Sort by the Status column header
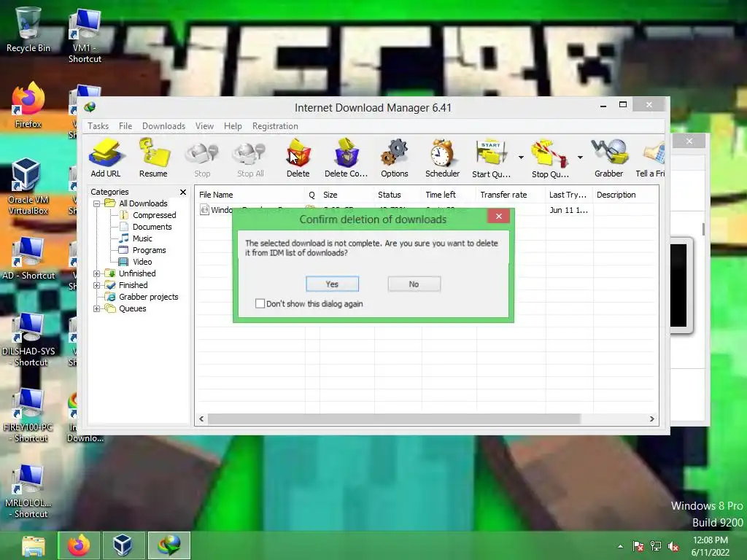Screen dimensions: 747x560 tap(398, 195)
